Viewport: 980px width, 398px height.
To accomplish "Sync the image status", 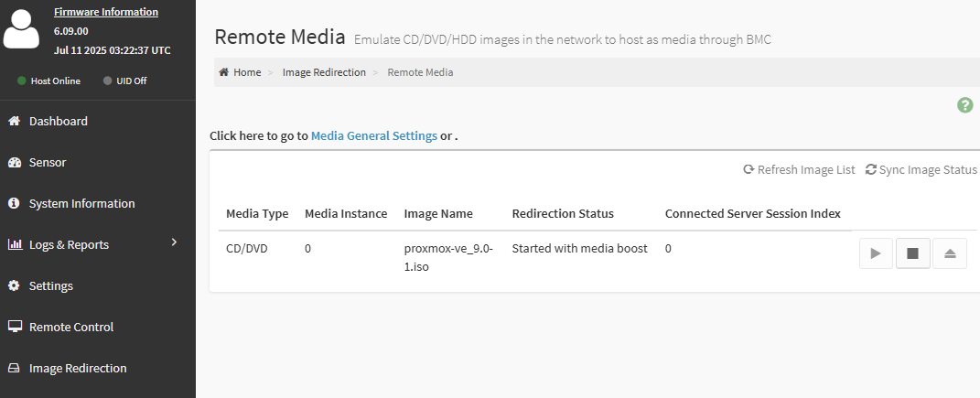I will (x=921, y=169).
